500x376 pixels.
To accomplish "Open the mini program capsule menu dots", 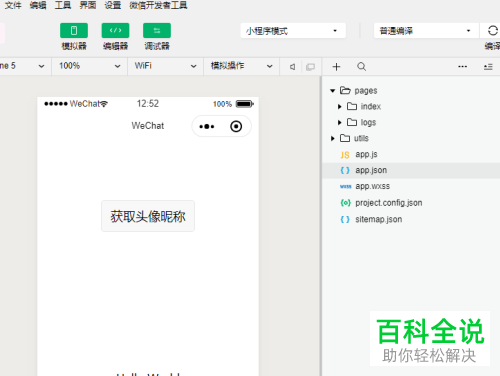I will [207, 126].
